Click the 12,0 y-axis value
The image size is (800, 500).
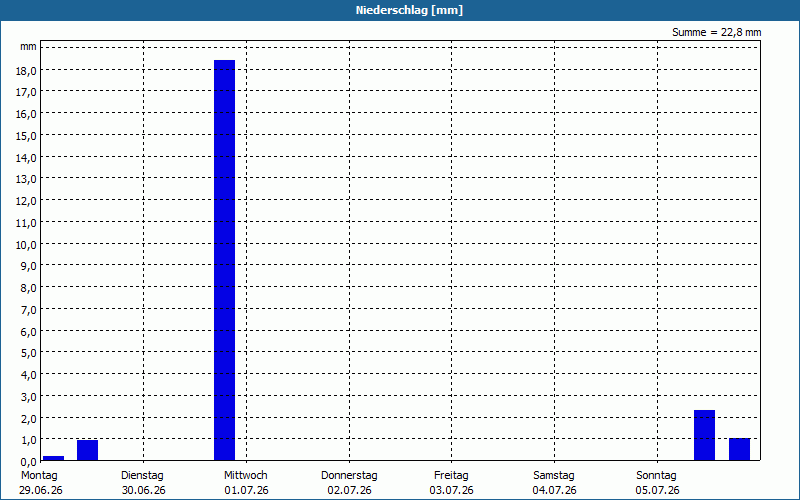coord(26,201)
